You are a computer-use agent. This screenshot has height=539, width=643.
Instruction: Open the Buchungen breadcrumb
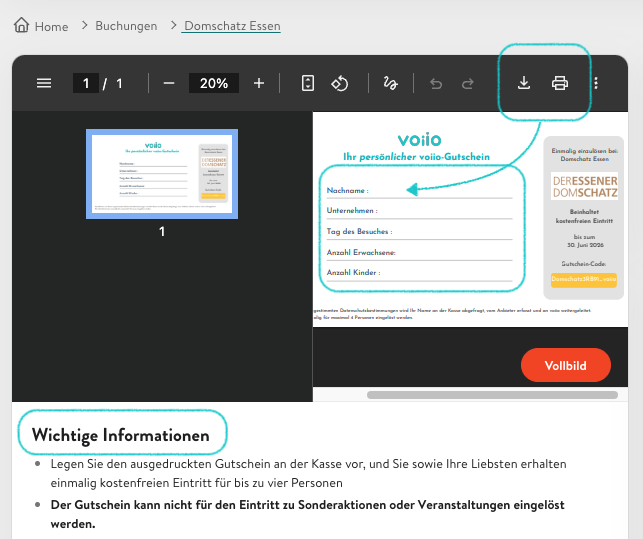126,26
